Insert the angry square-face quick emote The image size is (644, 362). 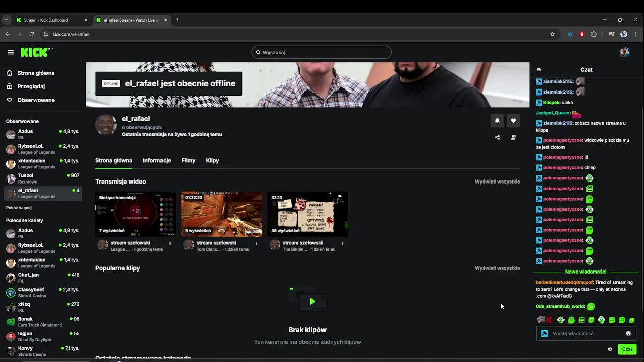tap(581, 320)
